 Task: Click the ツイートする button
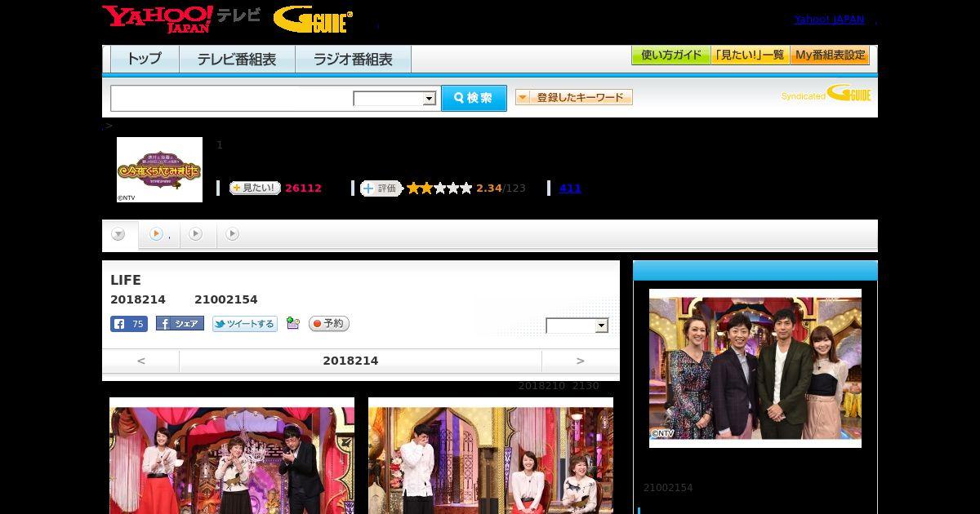pyautogui.click(x=245, y=324)
